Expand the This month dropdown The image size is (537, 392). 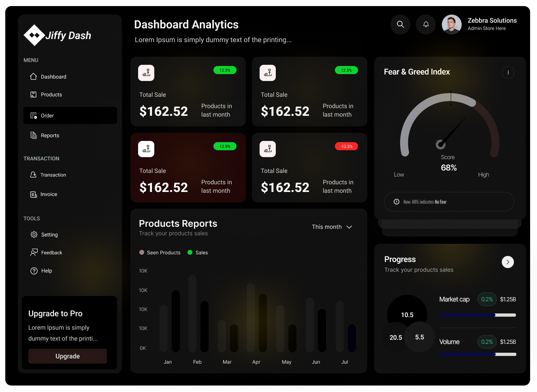332,227
